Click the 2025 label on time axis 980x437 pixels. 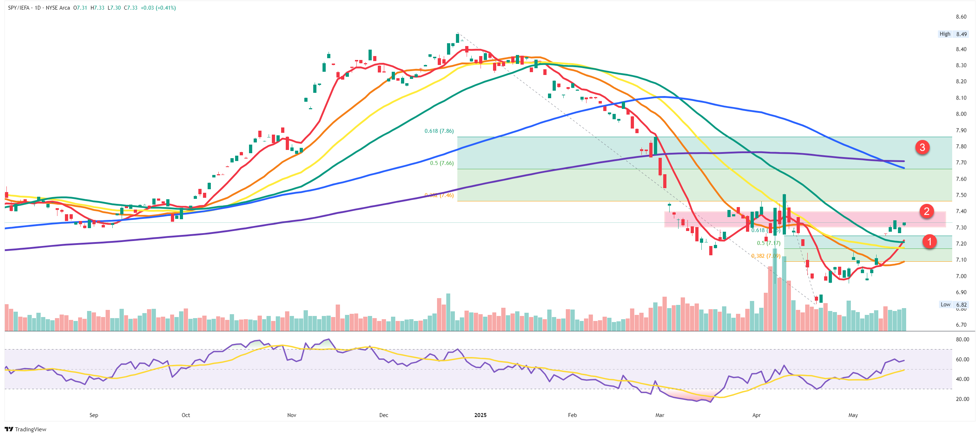(x=480, y=415)
